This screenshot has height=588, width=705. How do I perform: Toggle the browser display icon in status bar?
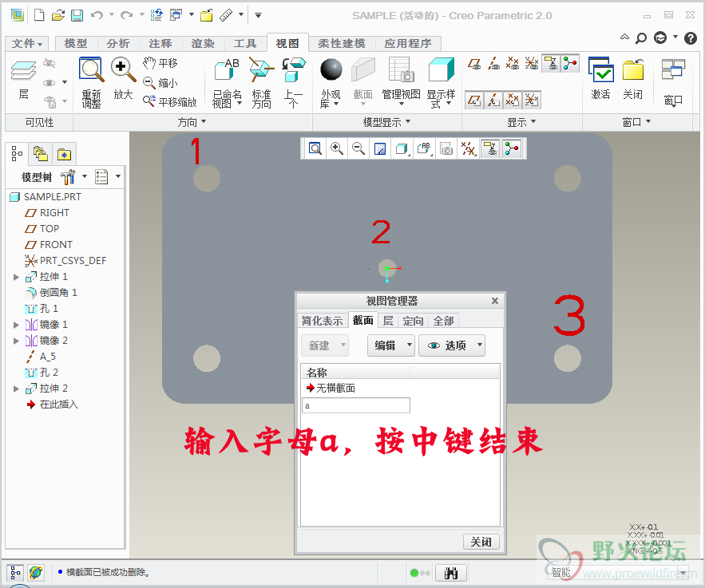(35, 573)
